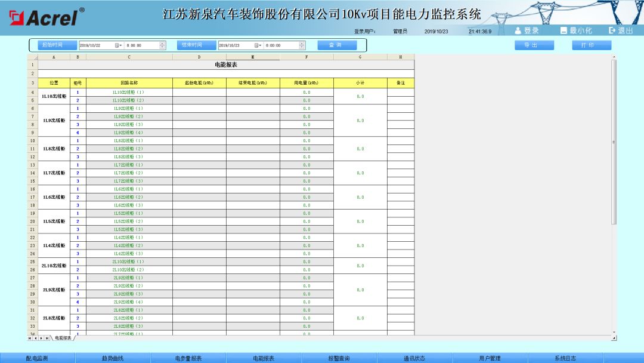The width and height of the screenshot is (644, 363).
Task: Click the select-all corner of spreadsheet
Action: click(32, 57)
